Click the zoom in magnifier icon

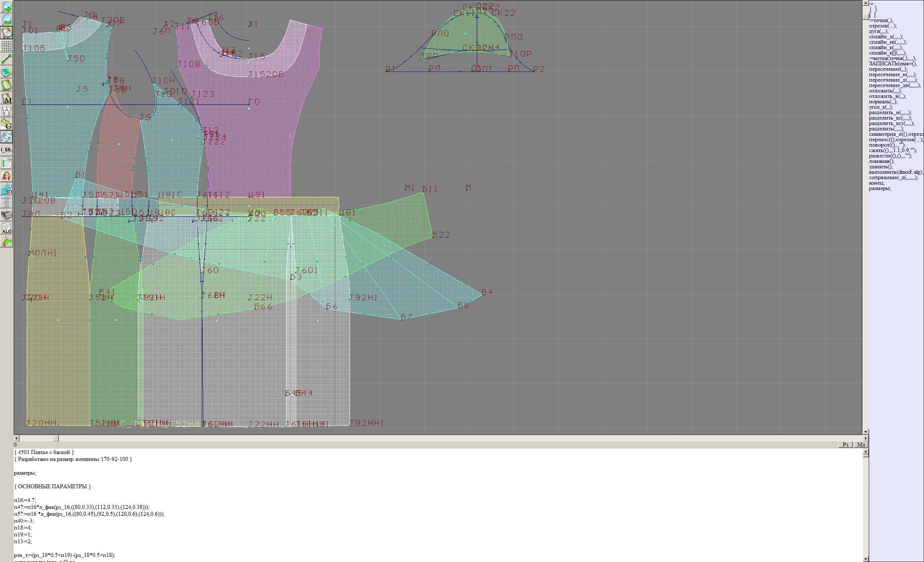point(7,7)
